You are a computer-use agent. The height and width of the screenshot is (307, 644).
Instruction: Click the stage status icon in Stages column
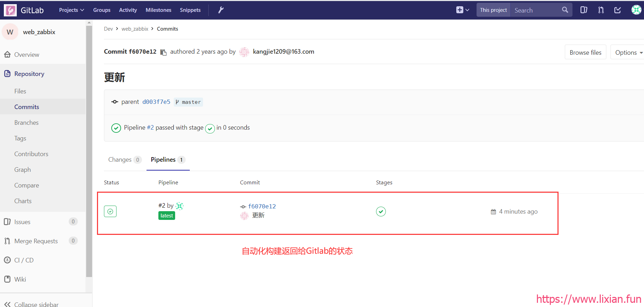click(x=381, y=212)
